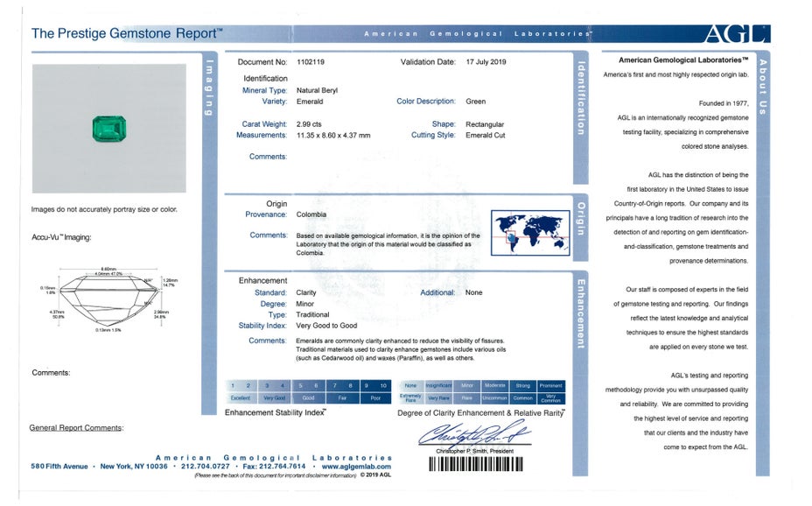Click the AGL logo in the header
Image resolution: width=812 pixels, height=506 pixels.
point(737,34)
